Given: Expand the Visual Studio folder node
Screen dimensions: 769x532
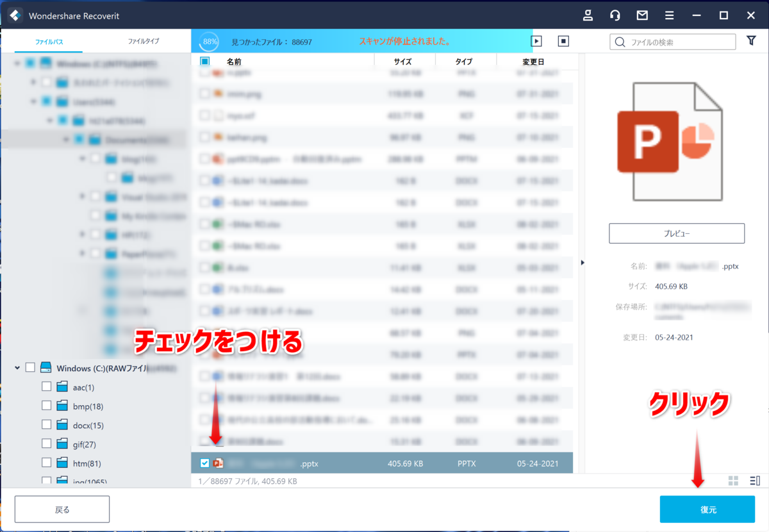Looking at the screenshot, I should pyautogui.click(x=82, y=197).
